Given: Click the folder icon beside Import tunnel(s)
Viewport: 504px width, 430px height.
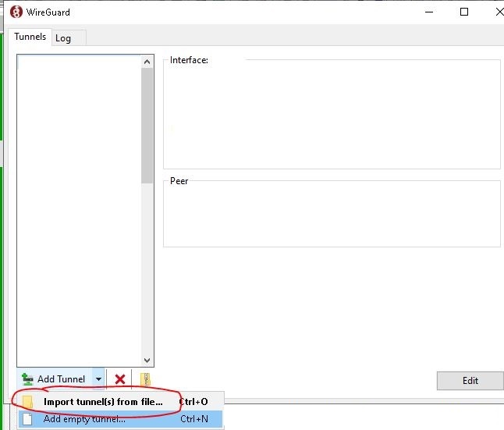Looking at the screenshot, I should click(27, 402).
